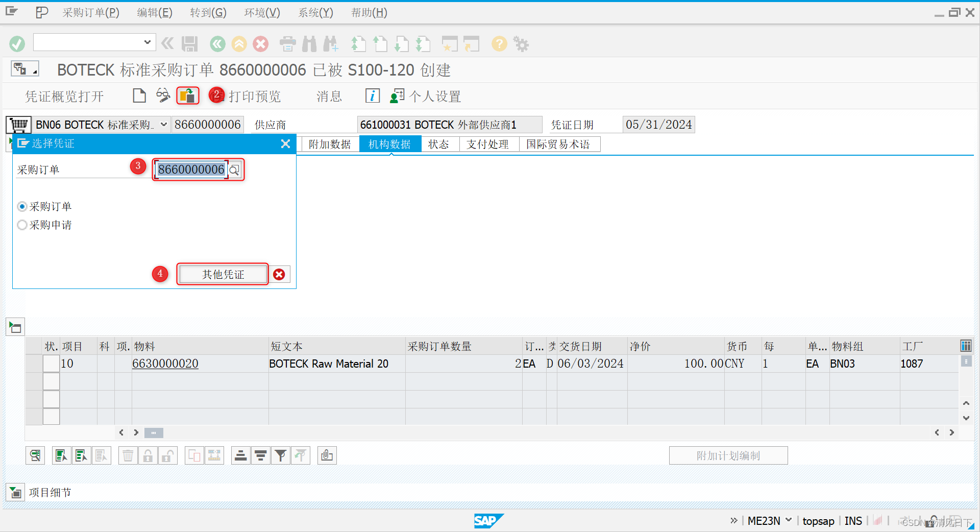Click the Customize Layout gear icon
Screen dimensions: 980x532
coord(521,44)
